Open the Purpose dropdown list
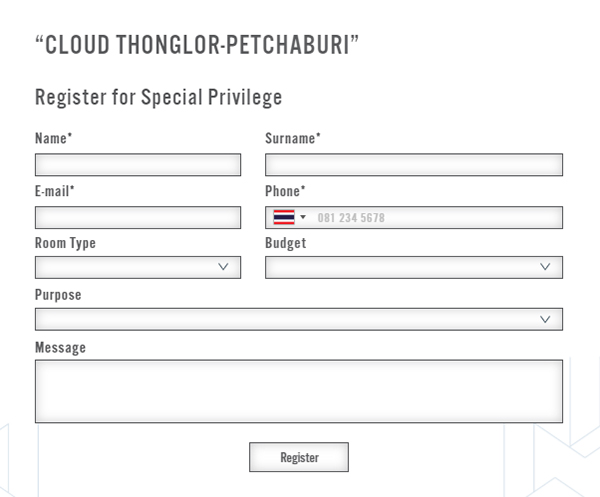Screen dimensions: 600x497 pos(298,319)
